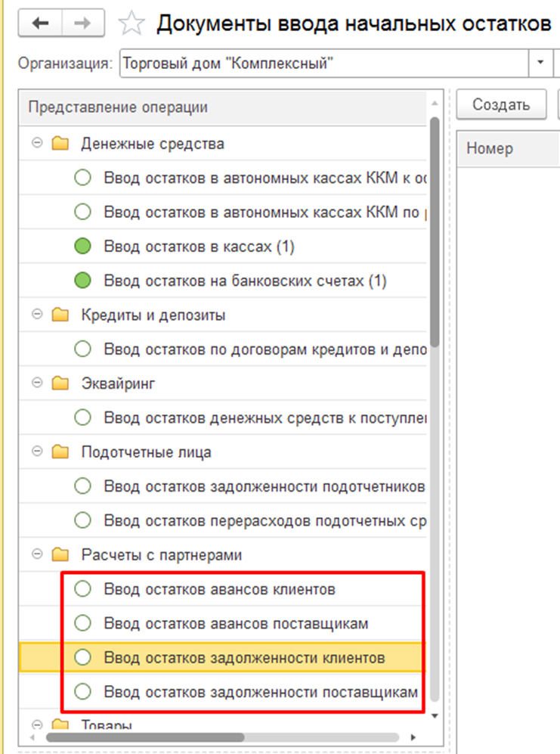Click the 'Подотчетные лица' group label

146,452
